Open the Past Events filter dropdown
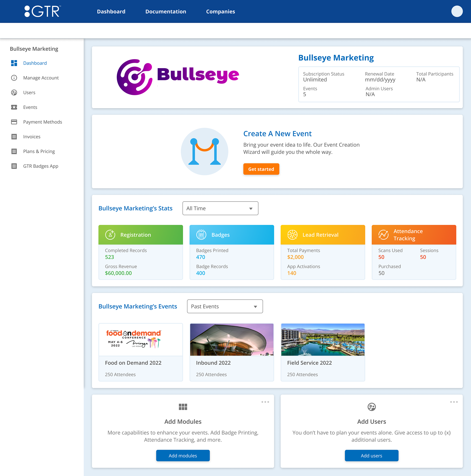This screenshot has height=476, width=471. tap(225, 306)
